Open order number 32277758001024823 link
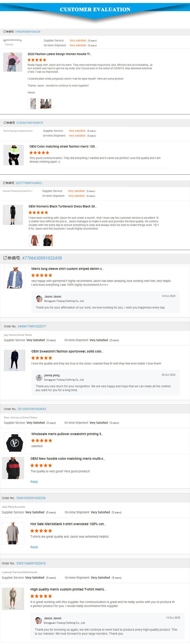Screen dimensions: 190x644 pyautogui.click(x=29, y=183)
